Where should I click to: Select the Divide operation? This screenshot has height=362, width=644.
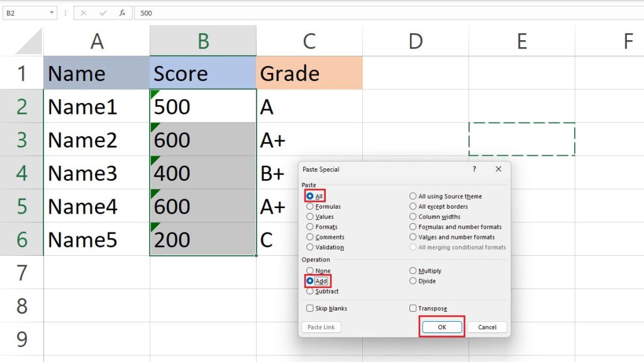click(412, 281)
